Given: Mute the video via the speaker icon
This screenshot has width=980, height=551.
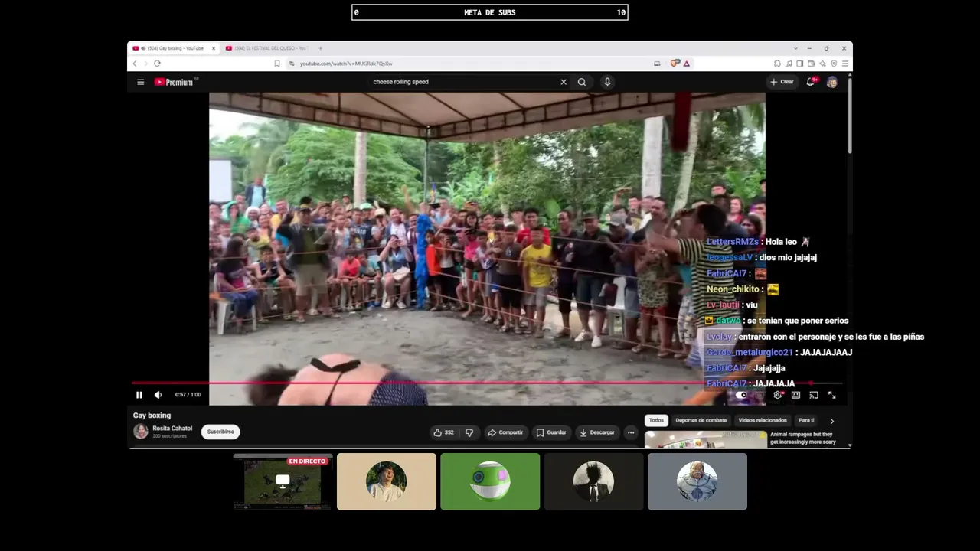Looking at the screenshot, I should 158,395.
